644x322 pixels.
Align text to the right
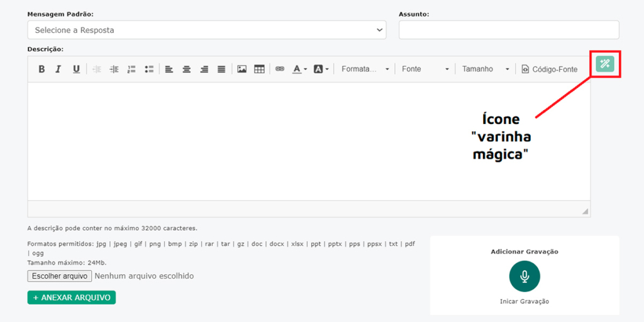(x=204, y=69)
